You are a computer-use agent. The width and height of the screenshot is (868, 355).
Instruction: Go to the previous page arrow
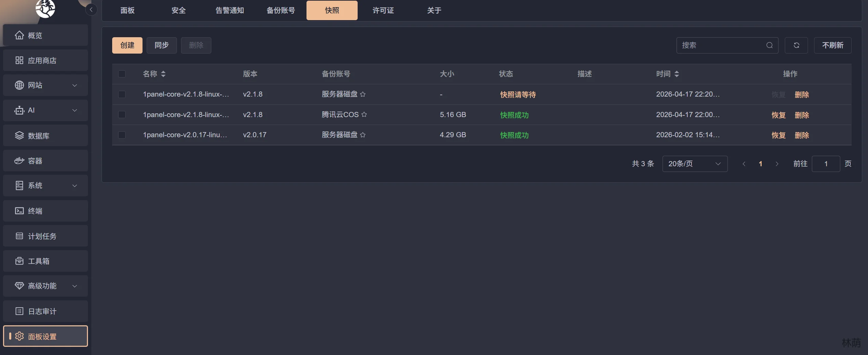pos(744,164)
